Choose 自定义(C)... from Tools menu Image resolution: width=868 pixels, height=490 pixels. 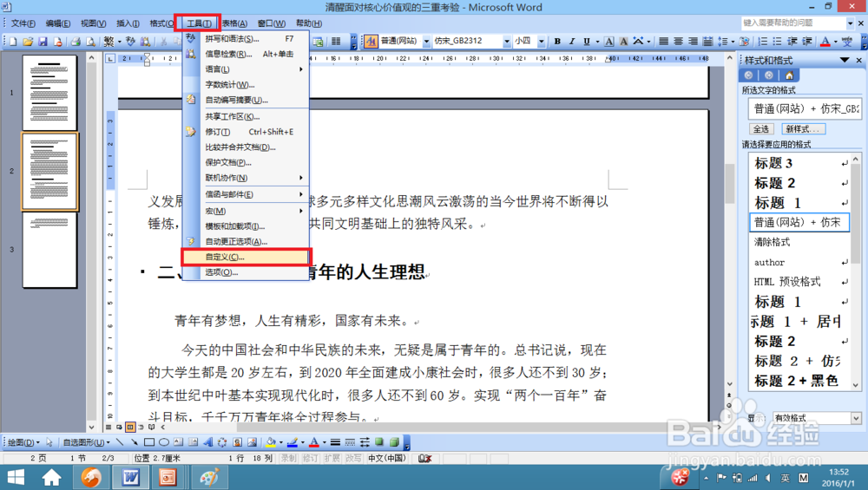pos(246,257)
